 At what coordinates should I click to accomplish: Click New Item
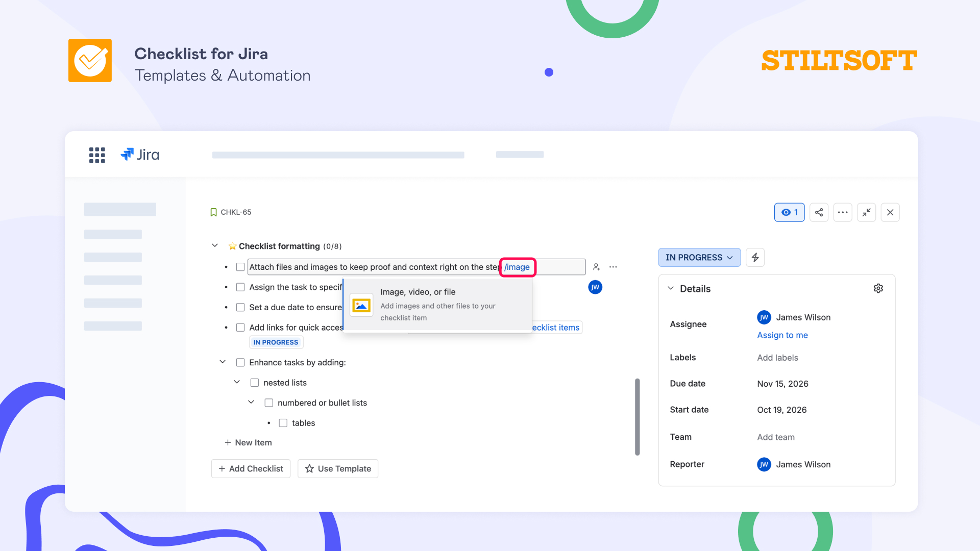coord(248,443)
